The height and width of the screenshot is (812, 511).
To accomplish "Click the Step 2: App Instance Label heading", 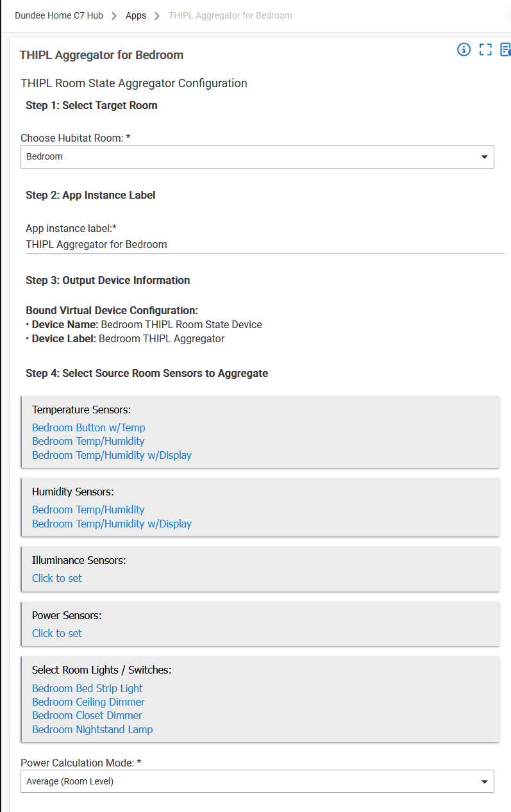I will point(90,195).
